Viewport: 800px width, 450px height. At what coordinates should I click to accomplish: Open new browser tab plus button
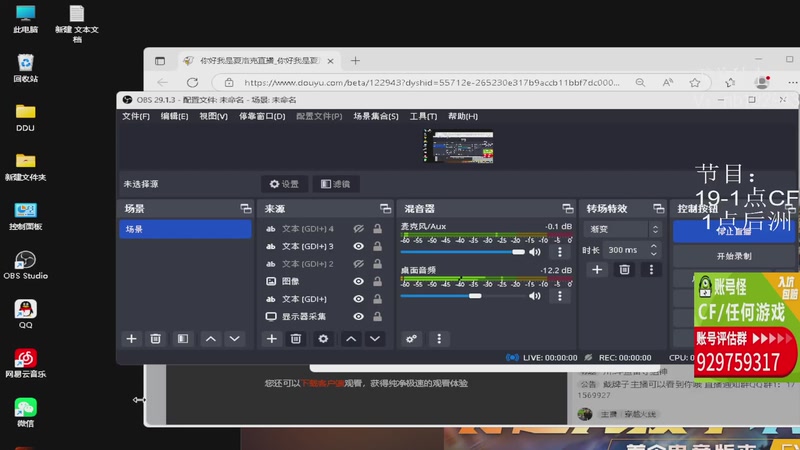click(355, 61)
